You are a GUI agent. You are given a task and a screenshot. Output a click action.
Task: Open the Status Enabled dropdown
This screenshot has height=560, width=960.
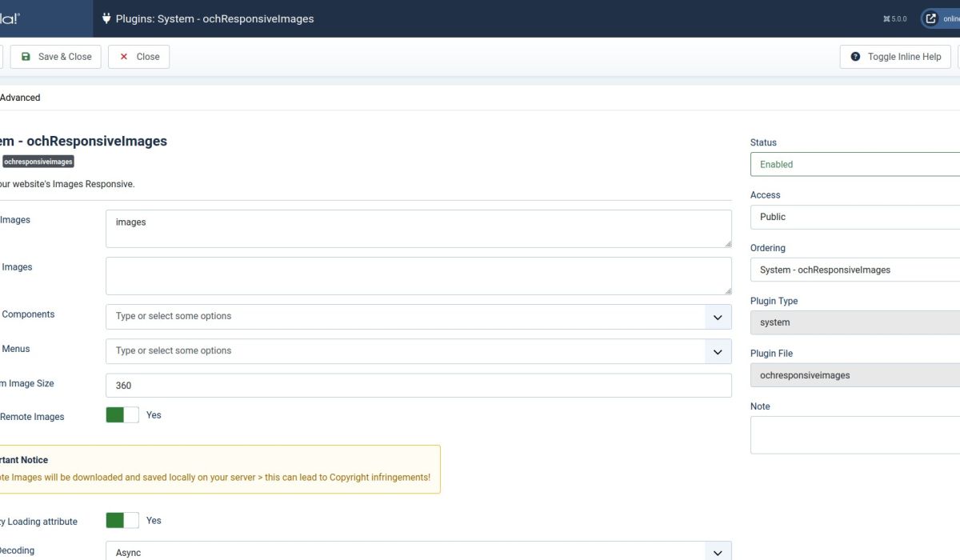coord(855,164)
